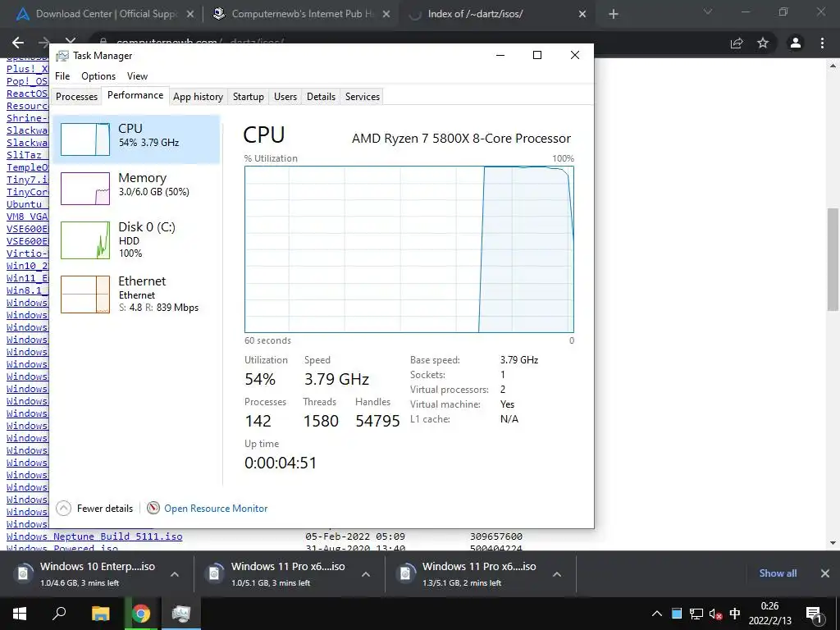This screenshot has width=840, height=630.
Task: Open the taskbar clock showing 0:26
Action: click(769, 614)
